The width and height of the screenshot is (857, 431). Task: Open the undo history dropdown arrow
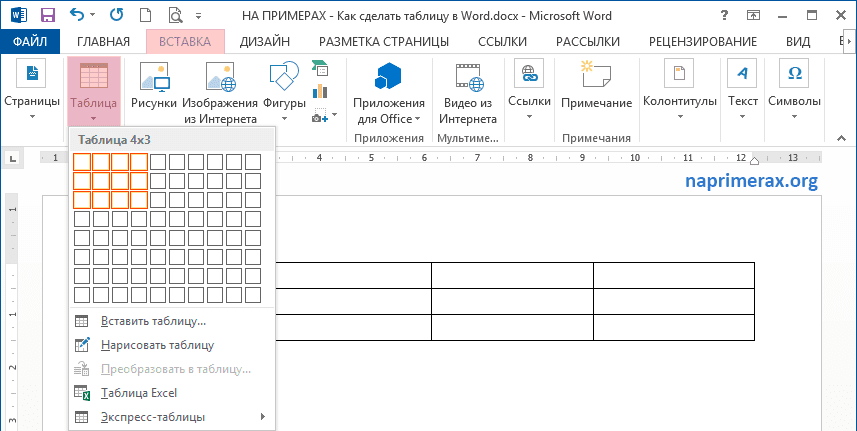point(92,15)
